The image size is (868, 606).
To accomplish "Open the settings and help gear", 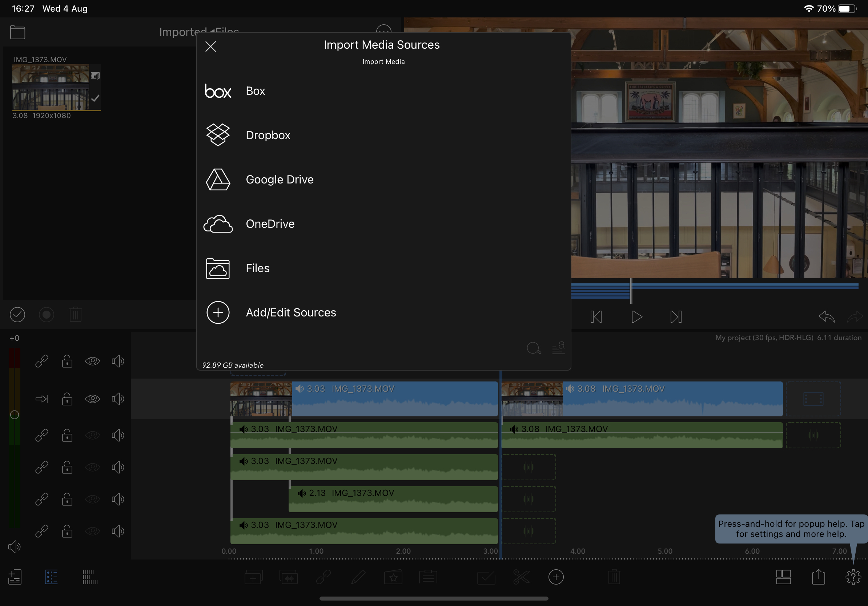I will tap(853, 577).
